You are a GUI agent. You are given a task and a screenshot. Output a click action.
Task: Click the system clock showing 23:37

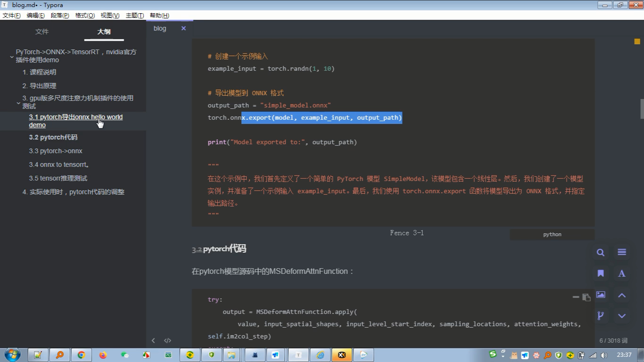[x=624, y=355]
